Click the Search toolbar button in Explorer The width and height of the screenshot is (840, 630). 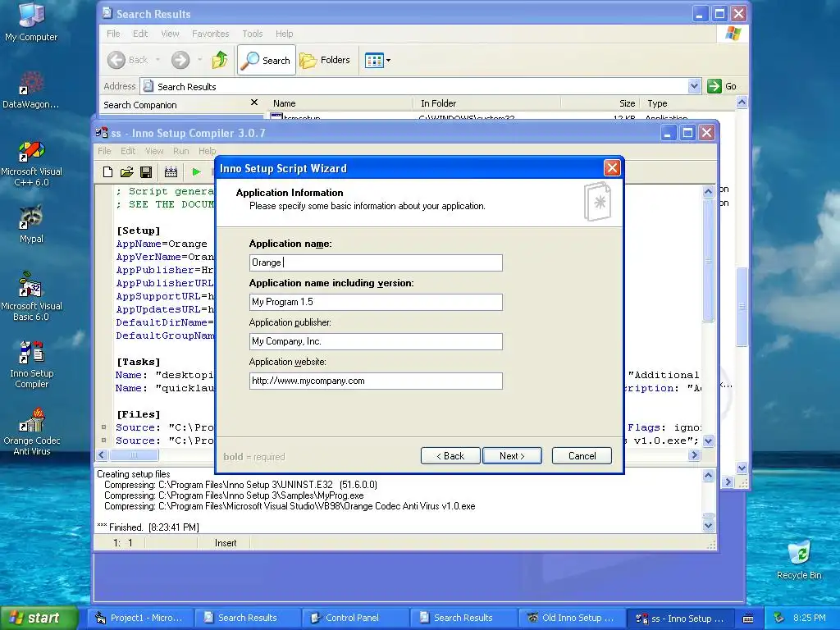coord(267,61)
